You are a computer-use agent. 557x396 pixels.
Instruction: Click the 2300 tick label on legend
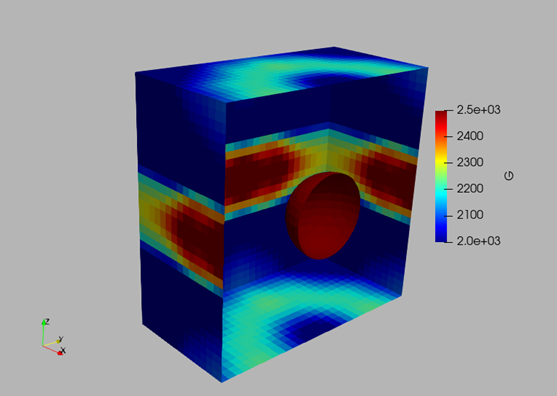point(470,162)
